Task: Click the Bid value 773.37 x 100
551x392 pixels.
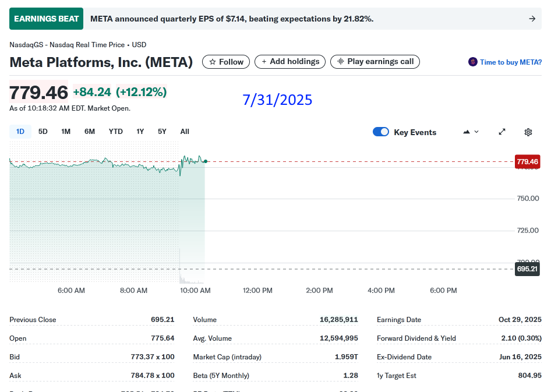Action: coord(153,357)
